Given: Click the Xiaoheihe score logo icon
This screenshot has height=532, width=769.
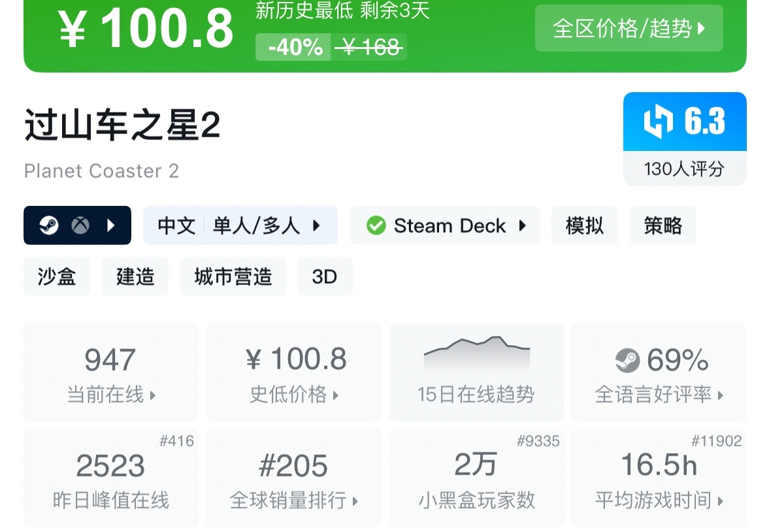Looking at the screenshot, I should tap(658, 122).
